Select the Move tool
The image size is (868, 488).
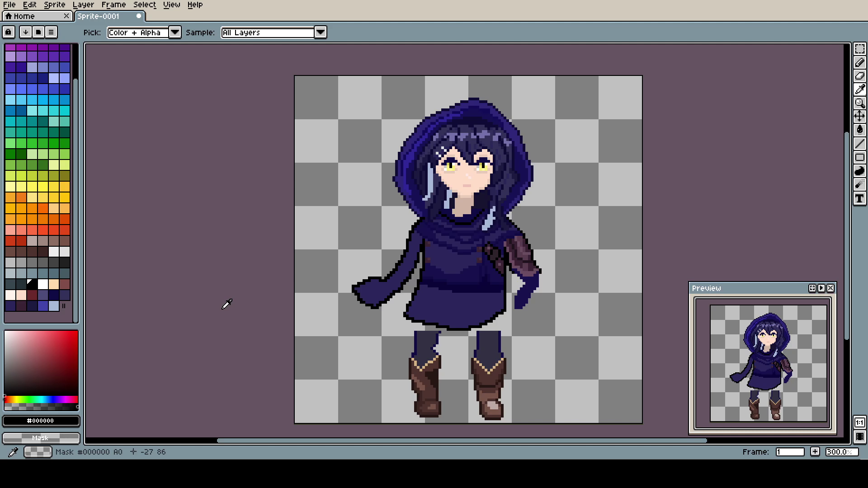[x=859, y=117]
